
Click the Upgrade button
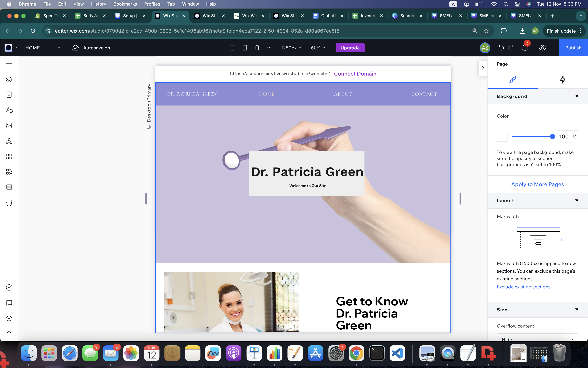350,48
